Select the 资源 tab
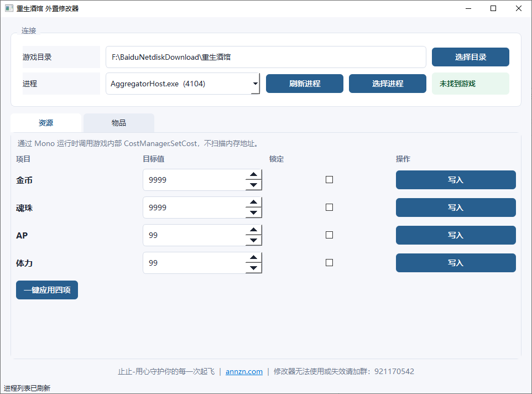 (46, 123)
